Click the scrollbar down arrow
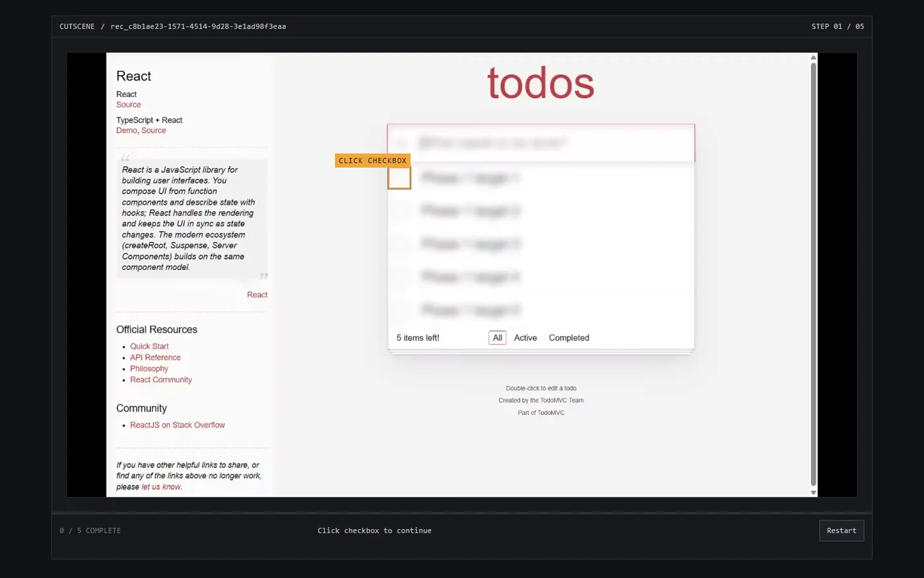The width and height of the screenshot is (924, 578). pos(813,492)
